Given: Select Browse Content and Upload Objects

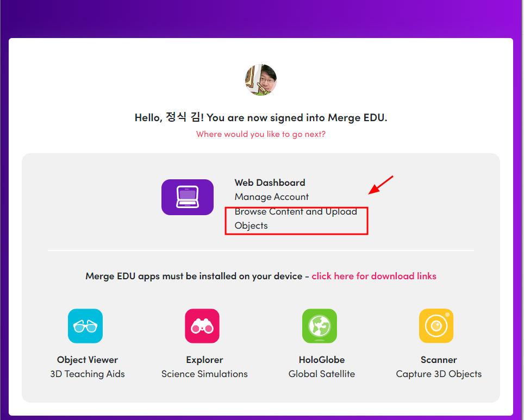Looking at the screenshot, I should [296, 218].
